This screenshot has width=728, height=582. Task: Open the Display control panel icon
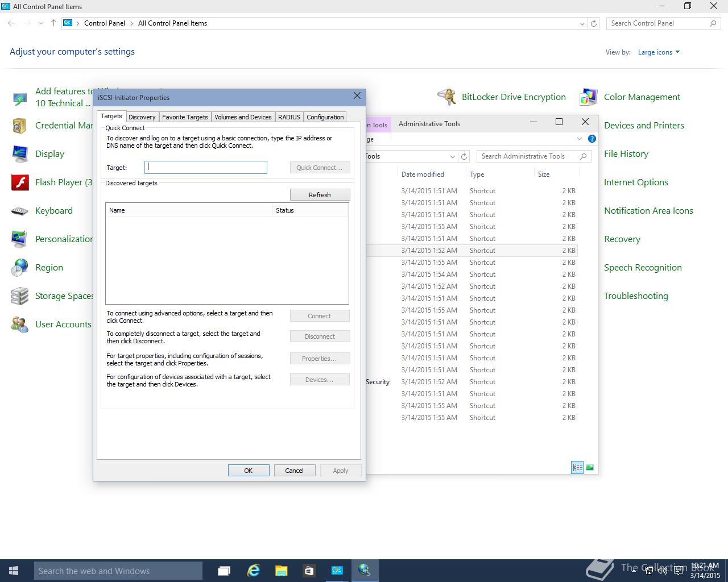(x=20, y=154)
